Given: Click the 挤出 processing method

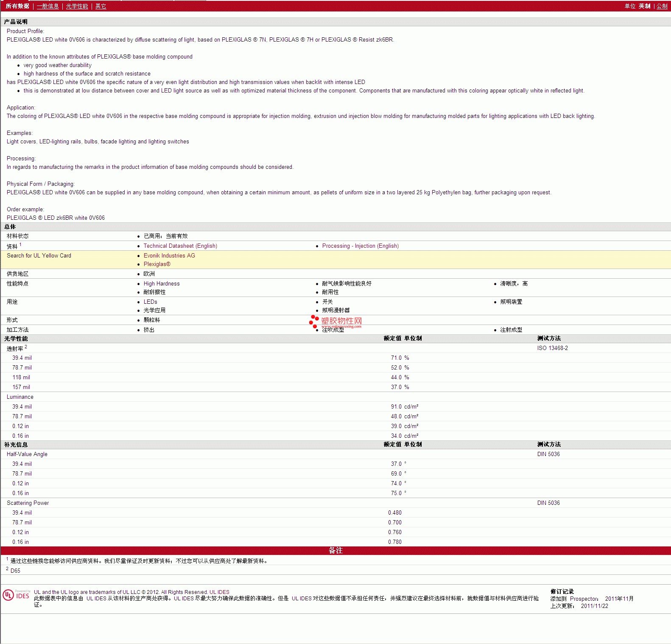Looking at the screenshot, I should click(149, 330).
